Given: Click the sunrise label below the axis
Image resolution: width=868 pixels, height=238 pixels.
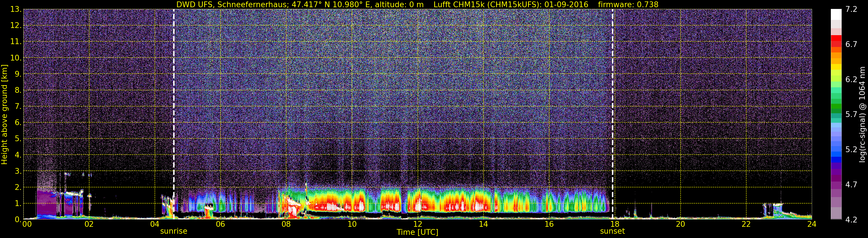Looking at the screenshot, I should (173, 231).
